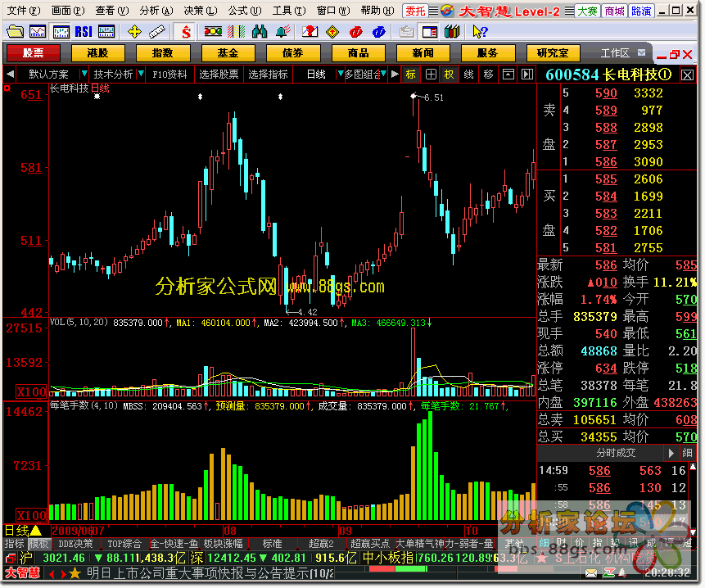Screen dimensions: 705x588
Task: Click the 研究室 button
Action: [x=553, y=53]
